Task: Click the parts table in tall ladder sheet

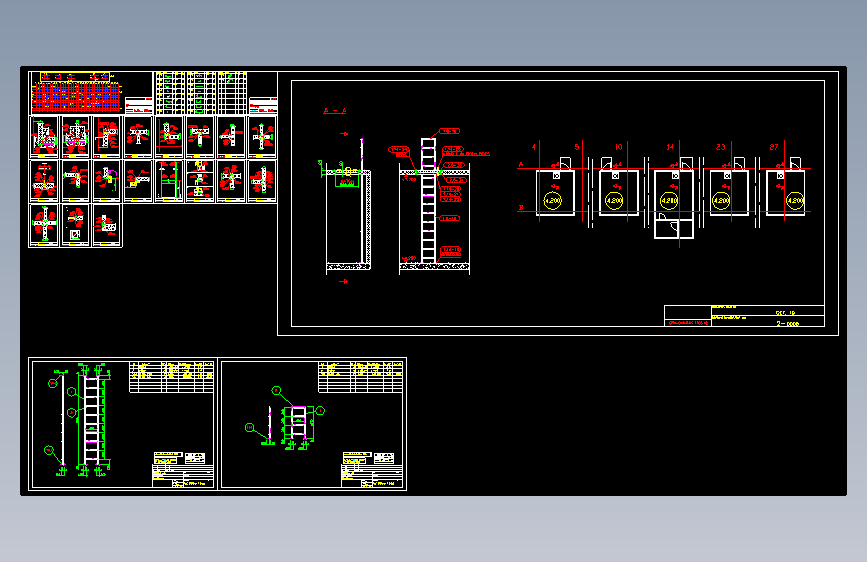Action: click(x=171, y=377)
